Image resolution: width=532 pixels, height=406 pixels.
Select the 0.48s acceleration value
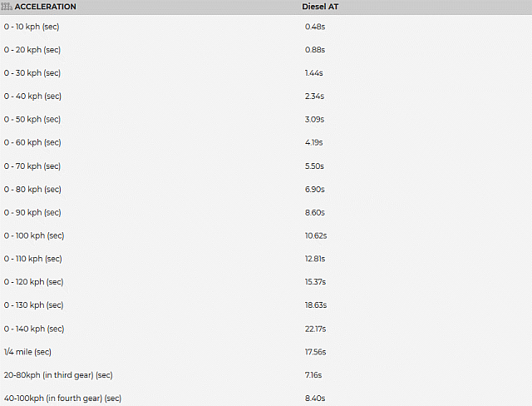click(315, 27)
